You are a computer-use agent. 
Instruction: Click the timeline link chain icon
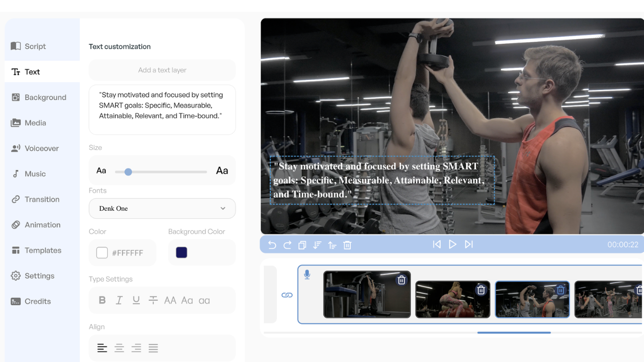287,295
